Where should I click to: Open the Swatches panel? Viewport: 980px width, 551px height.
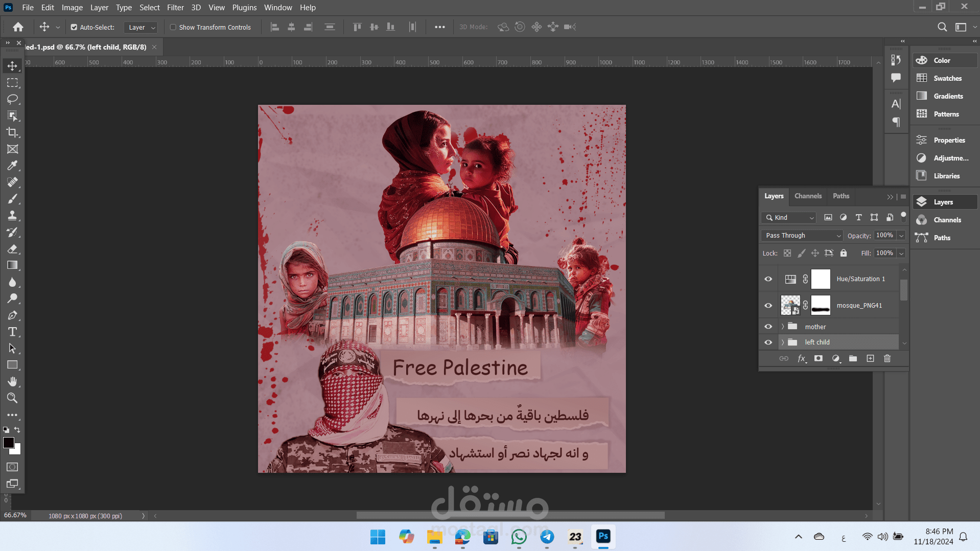946,78
